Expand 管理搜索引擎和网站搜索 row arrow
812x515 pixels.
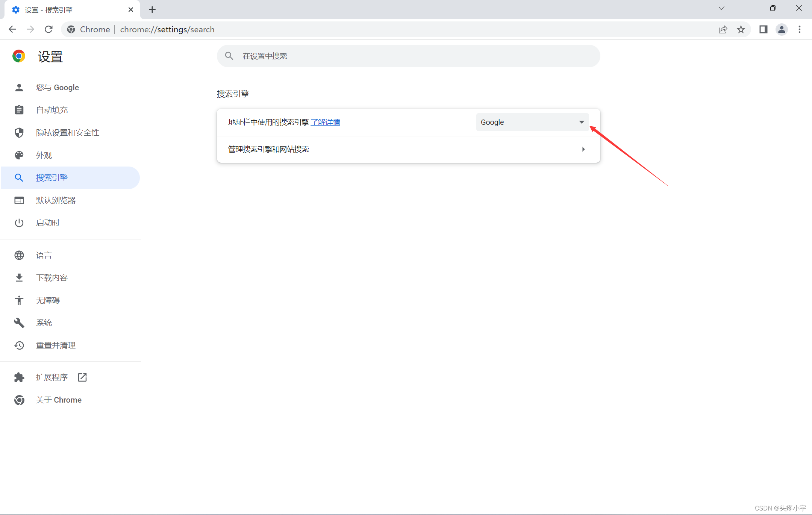click(583, 149)
